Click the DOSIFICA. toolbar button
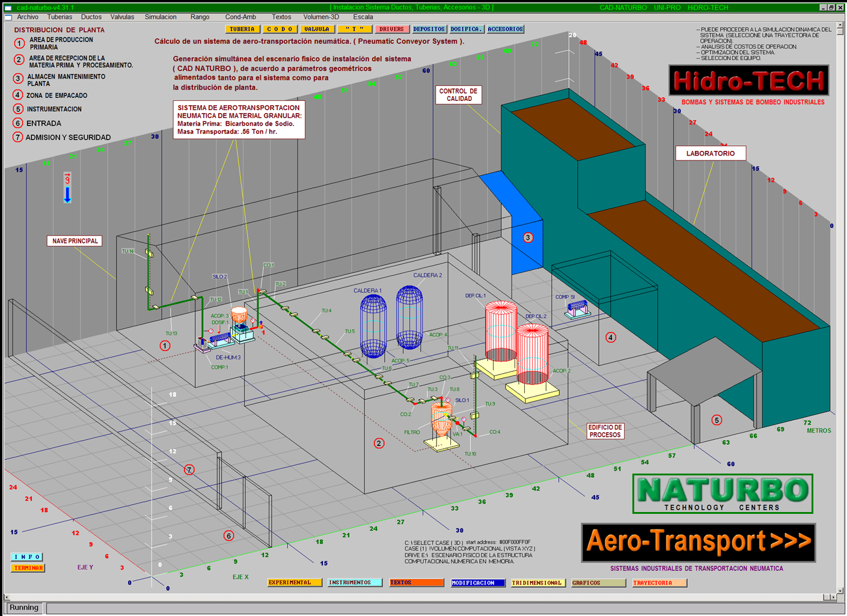This screenshot has height=616, width=847. [x=466, y=29]
